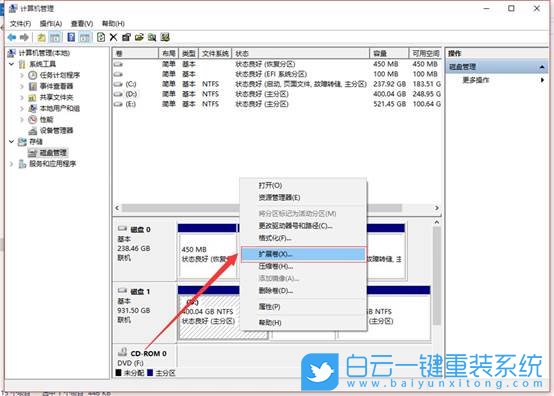Viewport: 554px width, 396px height.
Task: Open the 帮助(H) menu in menu bar
Action: pyautogui.click(x=113, y=24)
